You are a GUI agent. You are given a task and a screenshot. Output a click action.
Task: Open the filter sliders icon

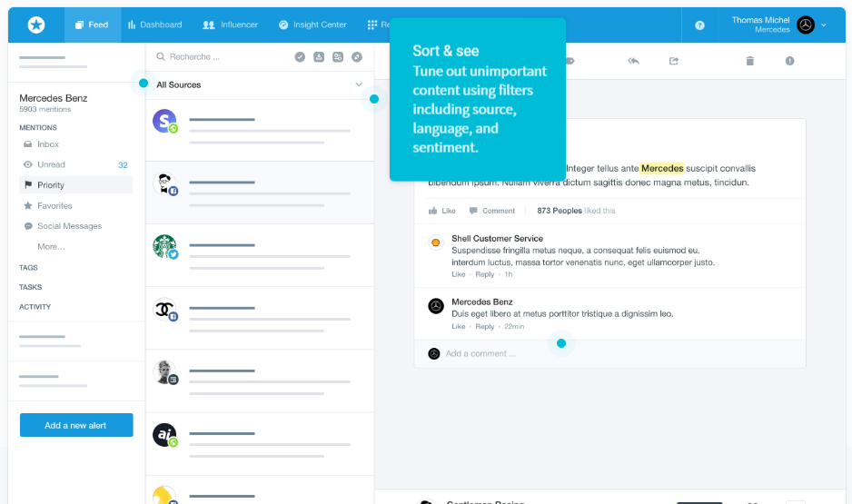(338, 57)
